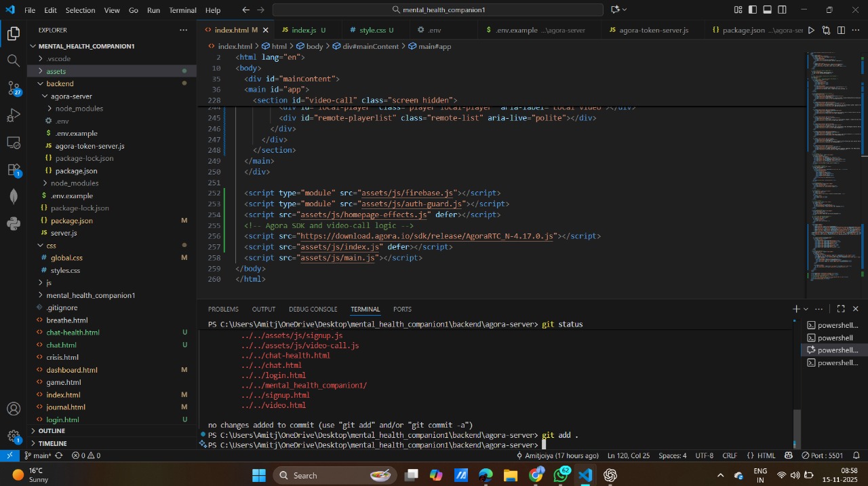Open Run and Debug view
Viewport: 868px width, 486px height.
pyautogui.click(x=14, y=115)
